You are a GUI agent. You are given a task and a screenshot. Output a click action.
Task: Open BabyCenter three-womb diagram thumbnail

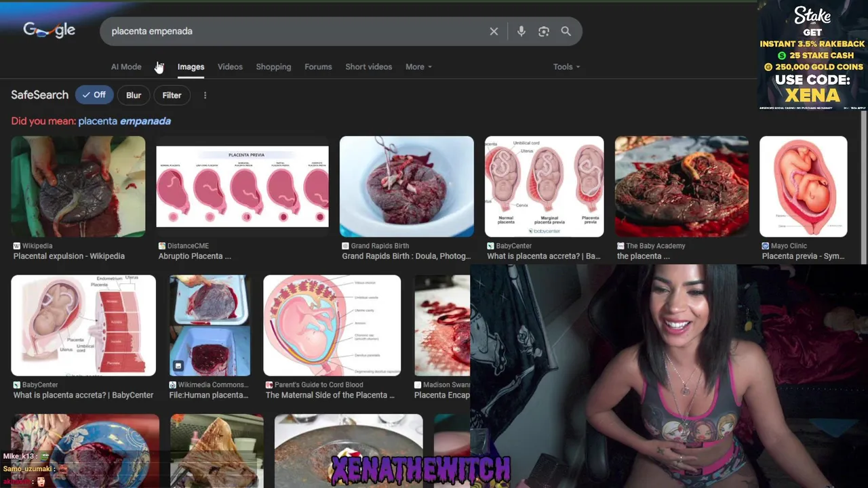tap(544, 186)
